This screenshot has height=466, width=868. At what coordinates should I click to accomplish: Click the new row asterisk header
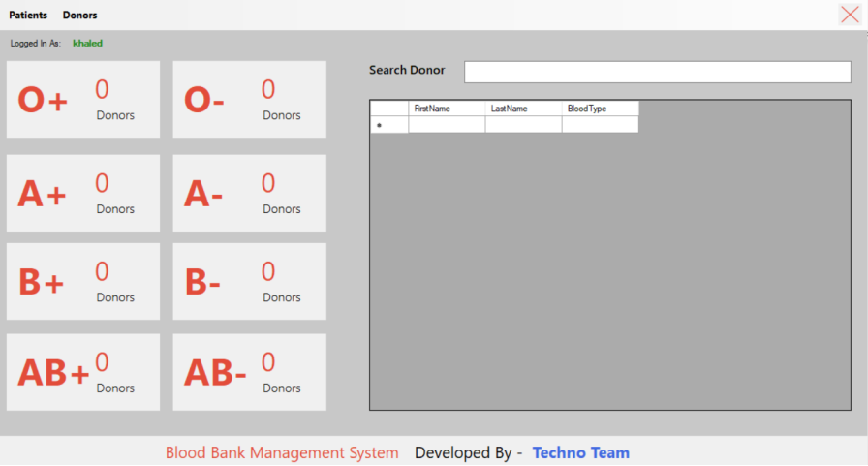pos(389,125)
